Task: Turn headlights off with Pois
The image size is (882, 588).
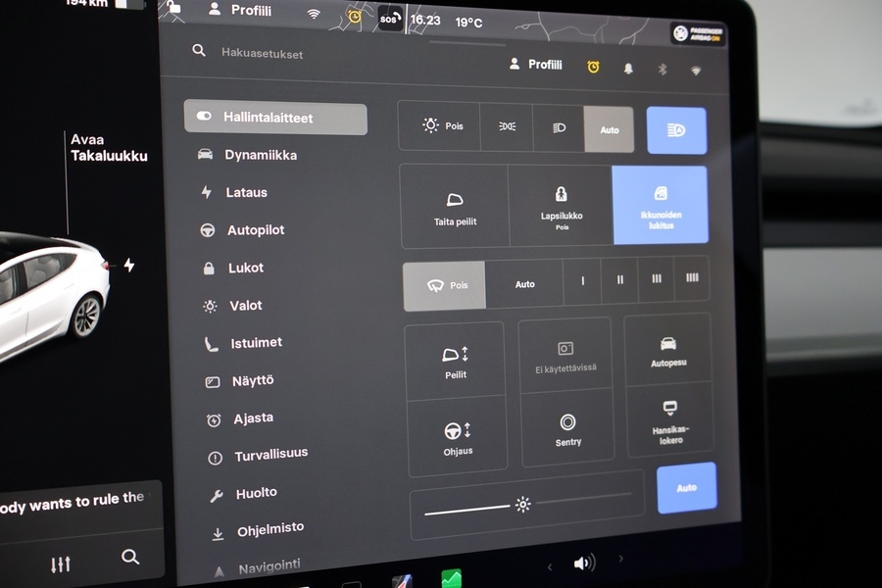Action: tap(441, 125)
